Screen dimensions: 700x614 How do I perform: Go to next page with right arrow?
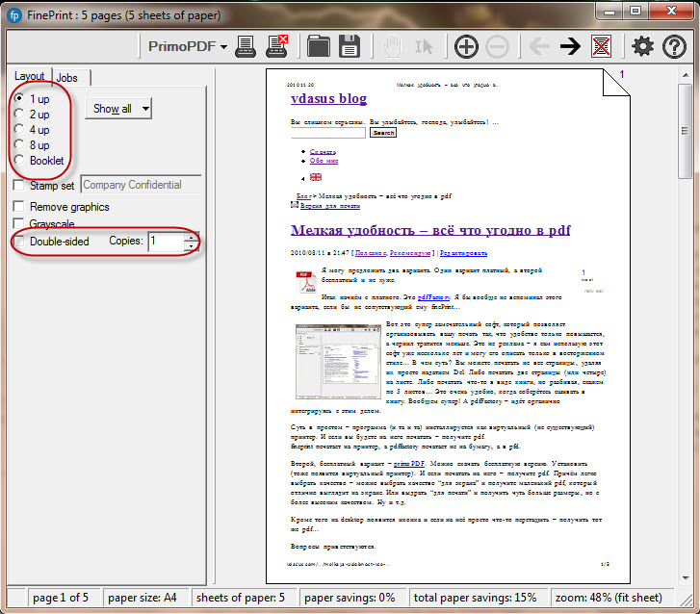pyautogui.click(x=569, y=45)
